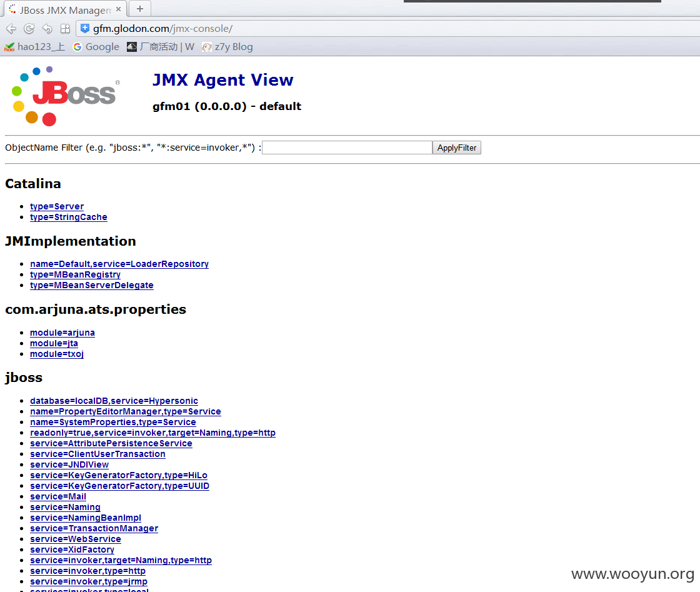Select the JBoss JMX Management tab

tap(65, 9)
